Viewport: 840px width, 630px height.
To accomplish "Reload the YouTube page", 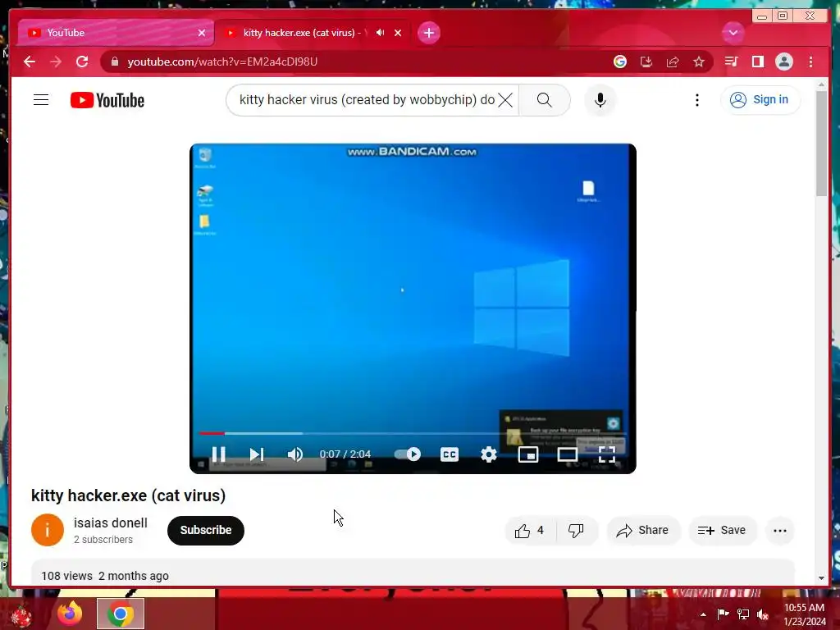I will (x=82, y=62).
